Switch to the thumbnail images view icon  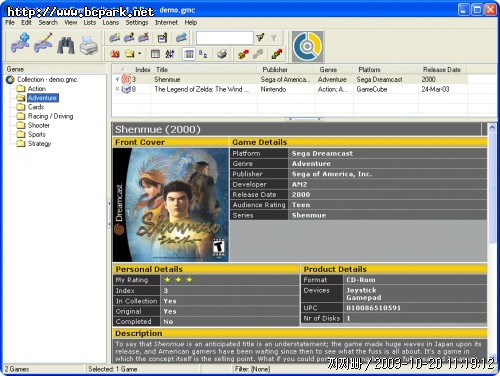203,54
